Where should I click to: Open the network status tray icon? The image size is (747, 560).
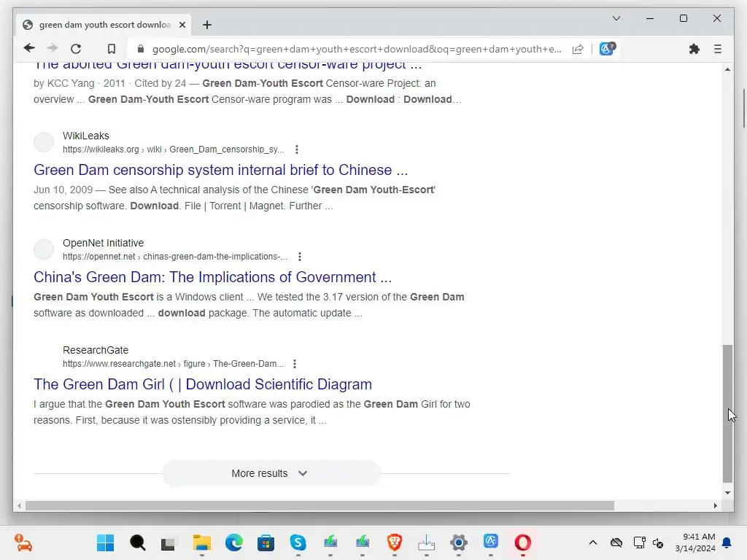[x=639, y=542]
